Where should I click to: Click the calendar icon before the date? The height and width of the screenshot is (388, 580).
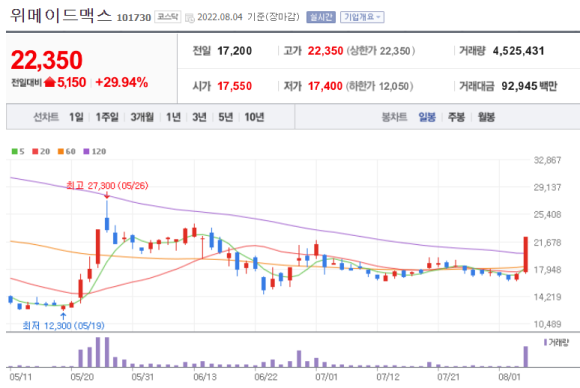tap(189, 18)
